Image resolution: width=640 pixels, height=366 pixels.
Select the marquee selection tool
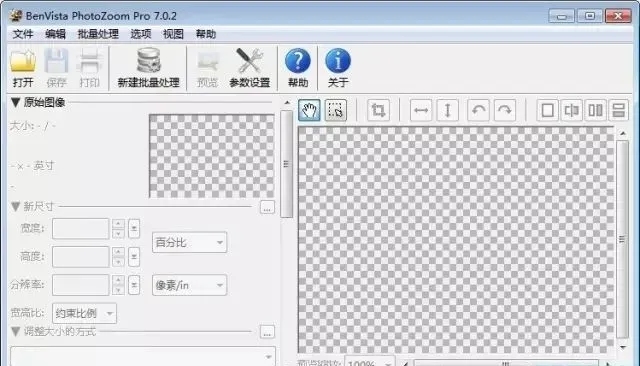pyautogui.click(x=336, y=110)
